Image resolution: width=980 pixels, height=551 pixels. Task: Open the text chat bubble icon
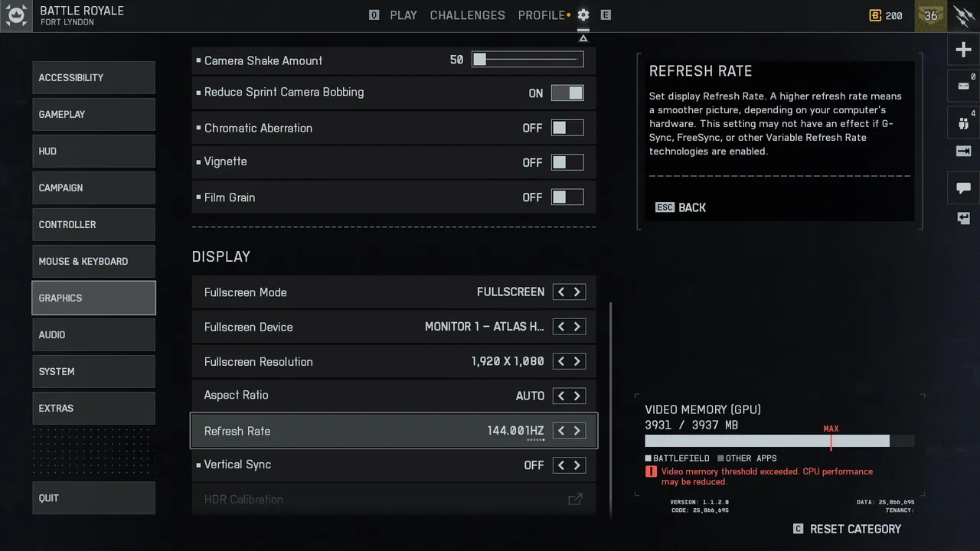pos(963,187)
